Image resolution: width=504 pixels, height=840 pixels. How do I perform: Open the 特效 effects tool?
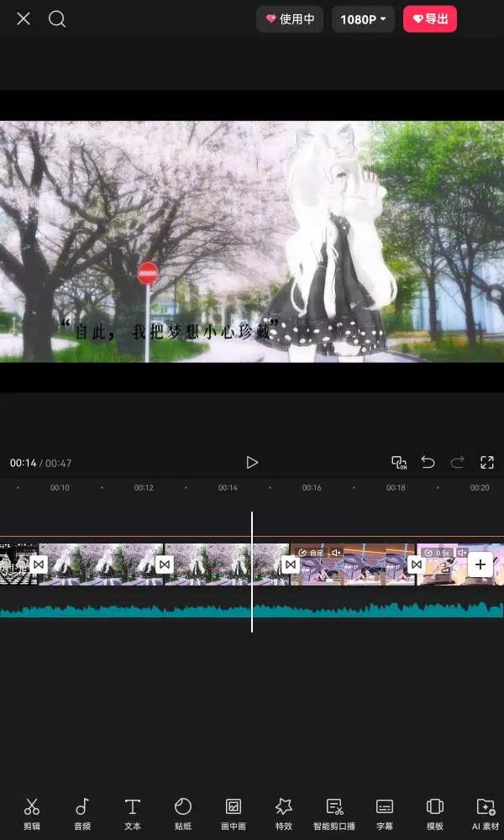coord(283,814)
